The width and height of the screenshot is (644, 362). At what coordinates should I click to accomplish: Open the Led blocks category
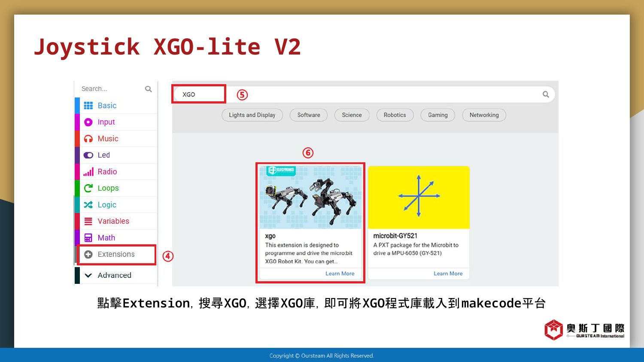[116, 155]
